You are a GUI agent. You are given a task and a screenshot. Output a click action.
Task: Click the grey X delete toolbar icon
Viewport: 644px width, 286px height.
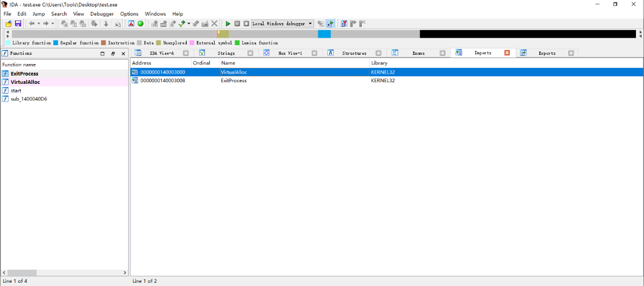[214, 24]
